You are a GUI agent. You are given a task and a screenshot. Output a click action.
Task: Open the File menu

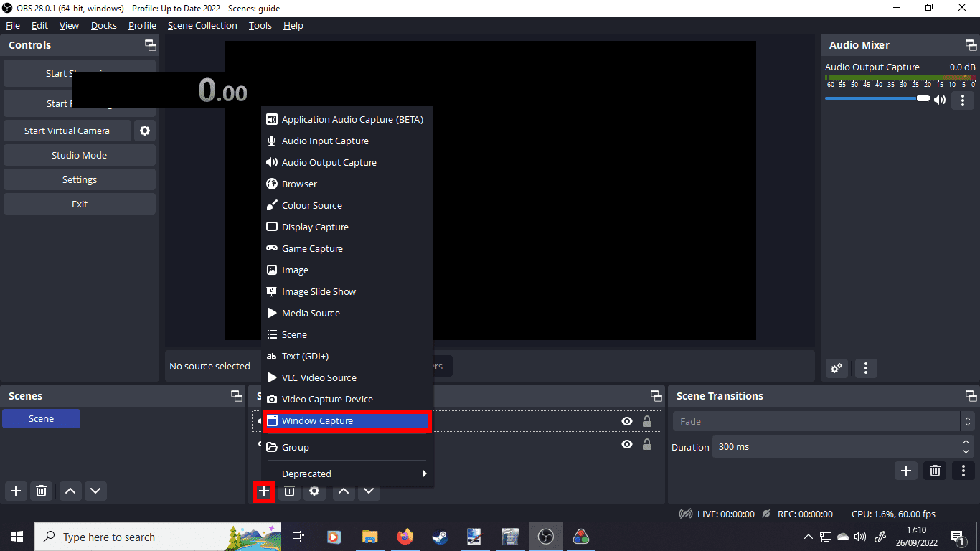13,25
